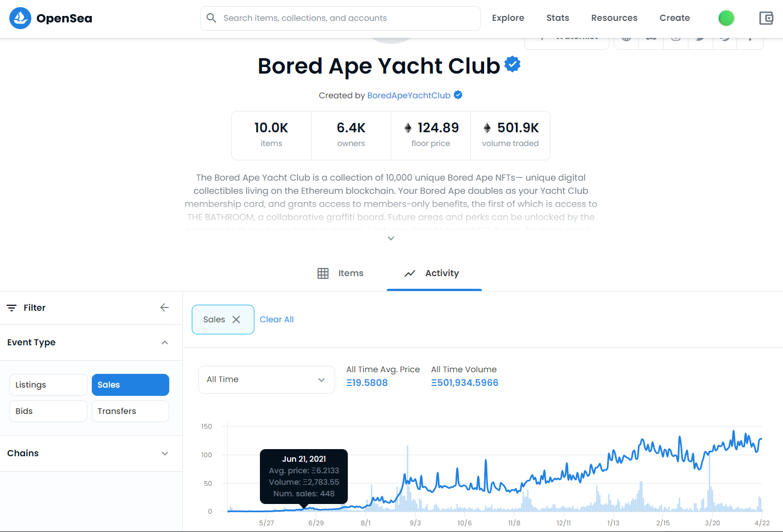The width and height of the screenshot is (783, 532).
Task: Expand the collection description chevron
Action: point(391,238)
